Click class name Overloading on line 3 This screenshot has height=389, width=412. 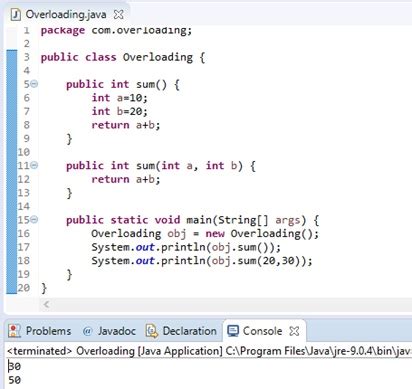click(158, 57)
